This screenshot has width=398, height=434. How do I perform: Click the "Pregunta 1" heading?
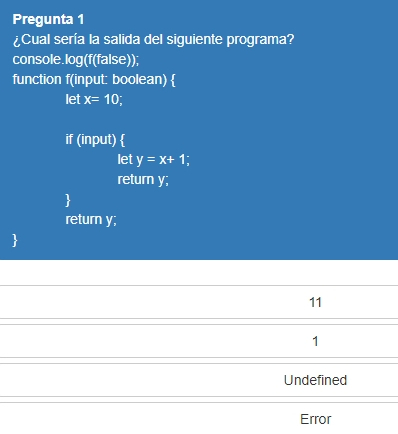48,19
